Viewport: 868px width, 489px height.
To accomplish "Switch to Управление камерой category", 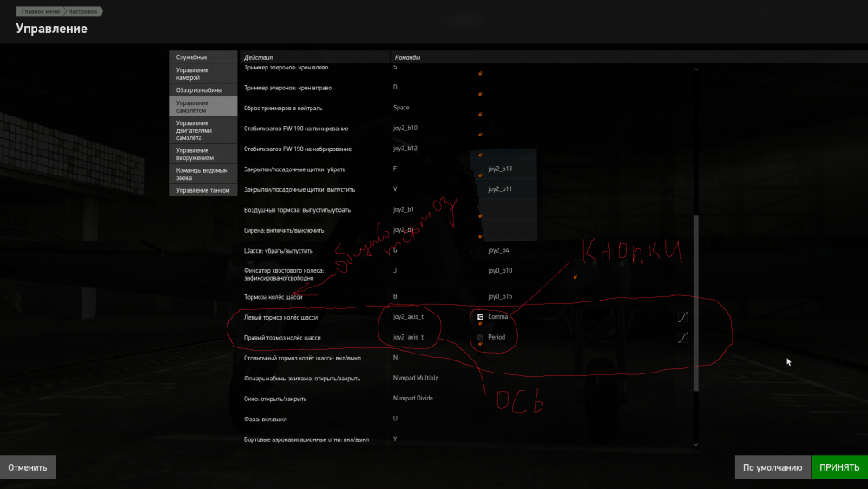I will point(203,74).
